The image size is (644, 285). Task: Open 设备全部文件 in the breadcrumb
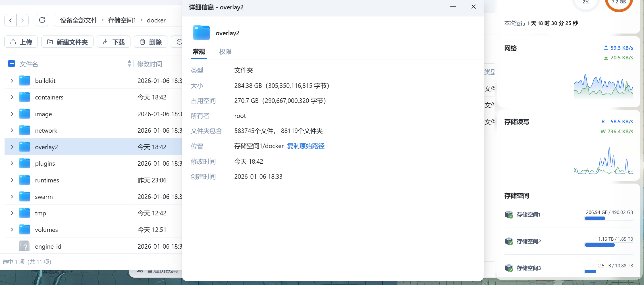(x=78, y=20)
